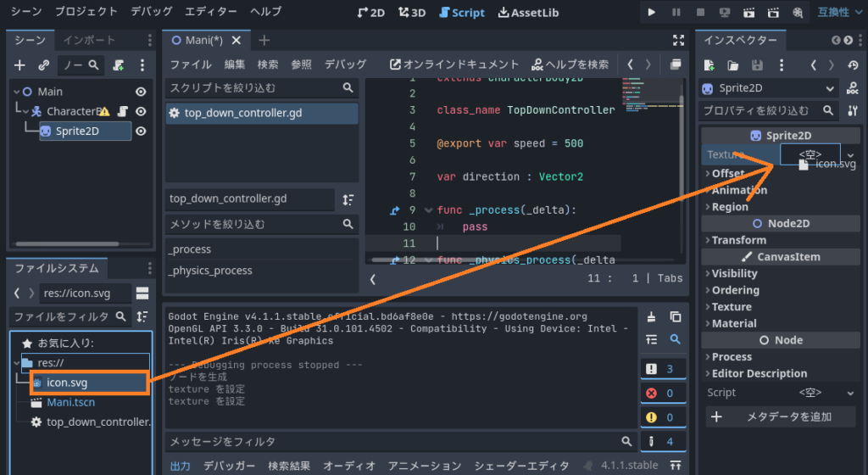Show node configuration warning on CharacterBody
The image size is (868, 475).
click(104, 111)
